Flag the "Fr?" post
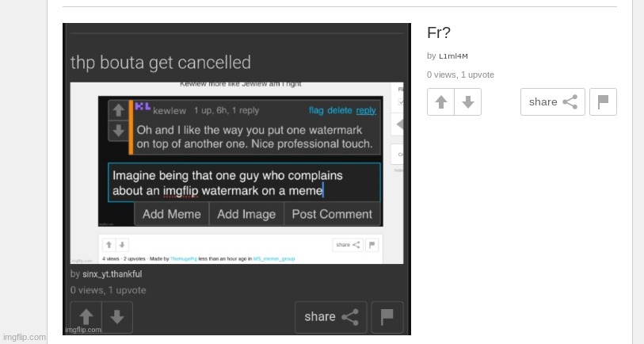Viewport: 644px width, 344px height. (603, 102)
